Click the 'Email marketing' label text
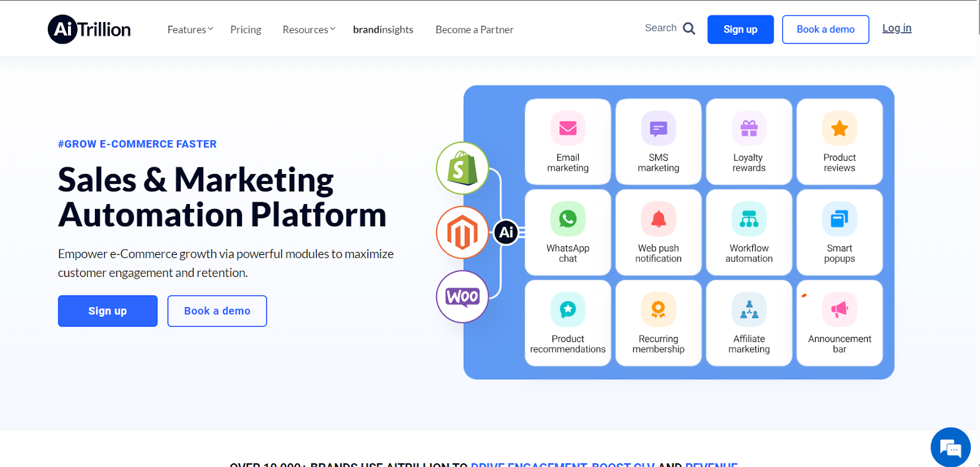980x467 pixels. click(568, 163)
